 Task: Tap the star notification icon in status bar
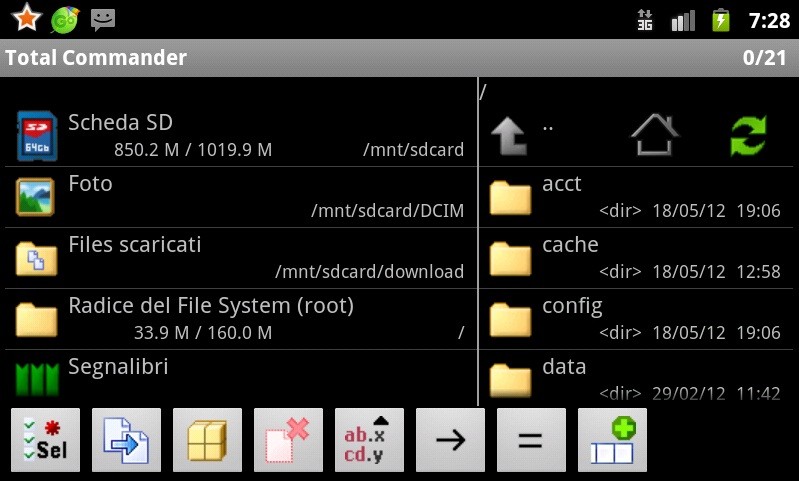(x=26, y=18)
